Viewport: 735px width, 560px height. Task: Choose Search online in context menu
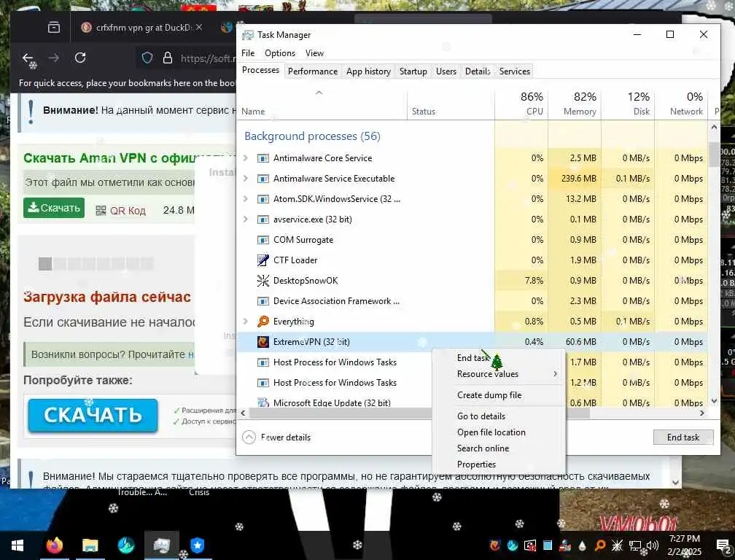pos(499,448)
